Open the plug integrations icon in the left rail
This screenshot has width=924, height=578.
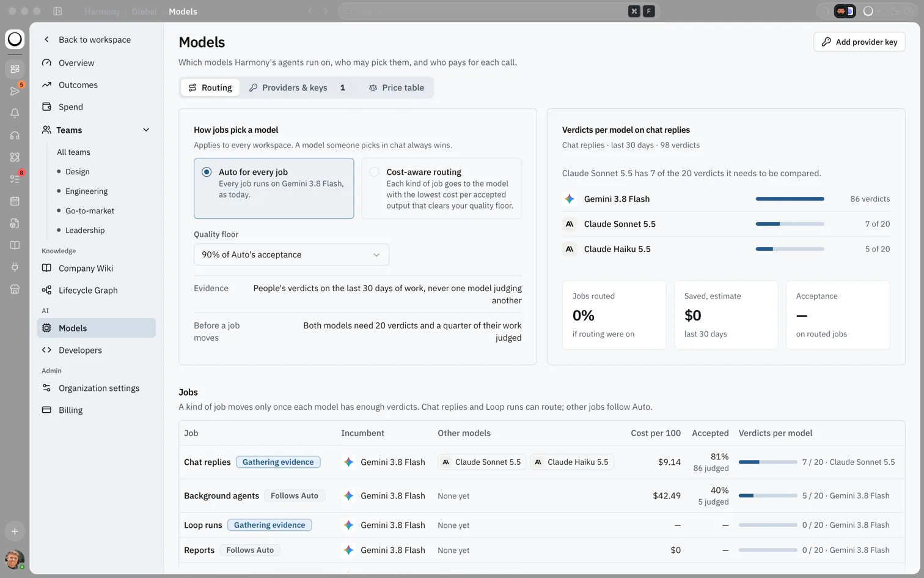click(x=15, y=267)
